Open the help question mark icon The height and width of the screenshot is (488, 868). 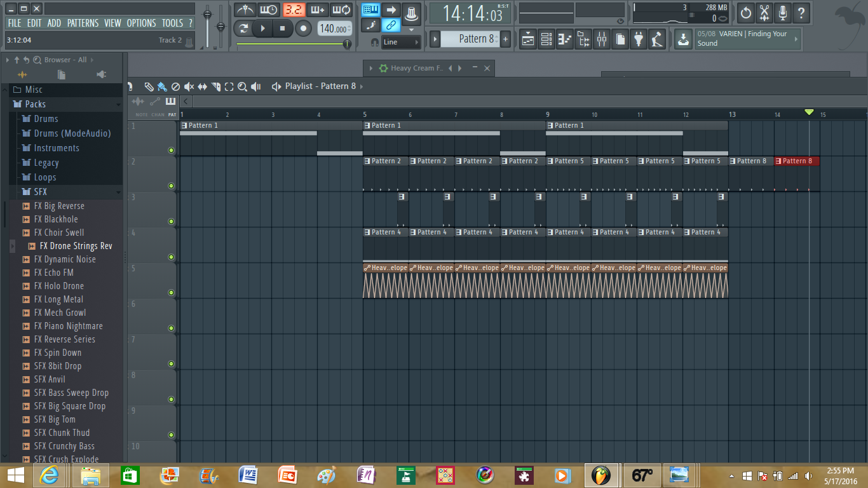pos(801,12)
